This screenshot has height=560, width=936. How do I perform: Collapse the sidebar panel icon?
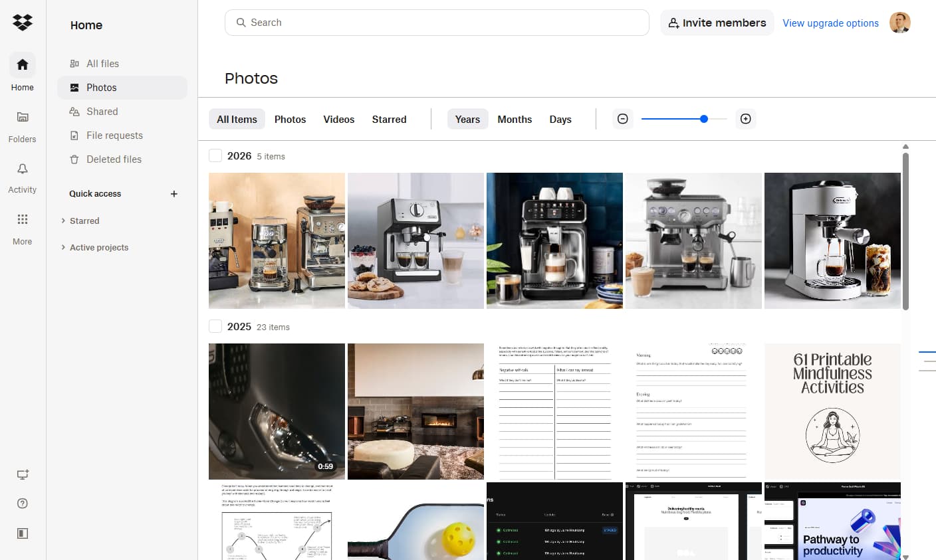pyautogui.click(x=23, y=533)
